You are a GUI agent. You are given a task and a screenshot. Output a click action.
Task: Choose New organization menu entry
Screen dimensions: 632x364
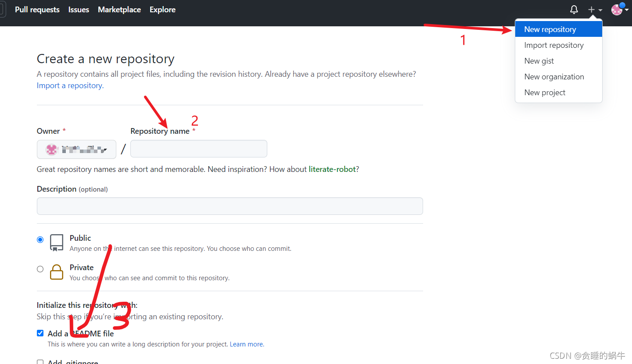558,77
